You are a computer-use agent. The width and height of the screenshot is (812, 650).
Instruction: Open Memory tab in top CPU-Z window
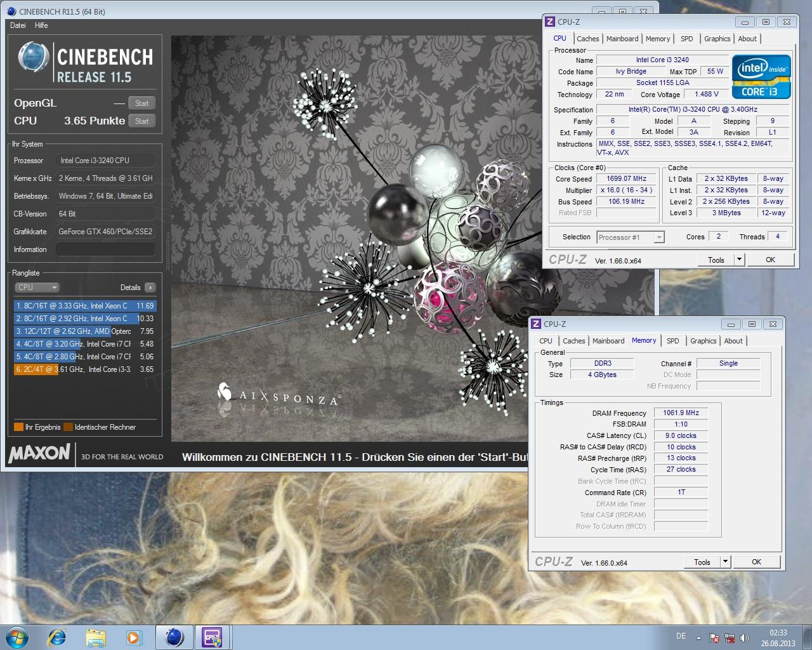[658, 39]
